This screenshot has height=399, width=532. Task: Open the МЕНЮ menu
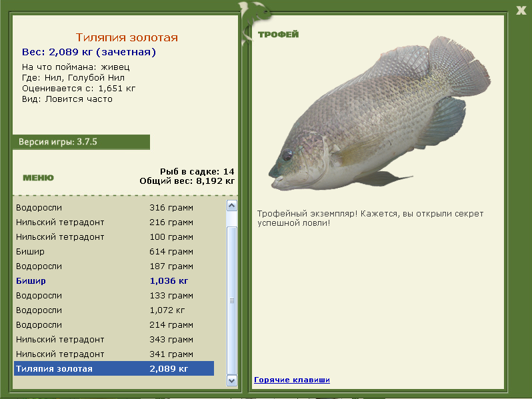39,178
